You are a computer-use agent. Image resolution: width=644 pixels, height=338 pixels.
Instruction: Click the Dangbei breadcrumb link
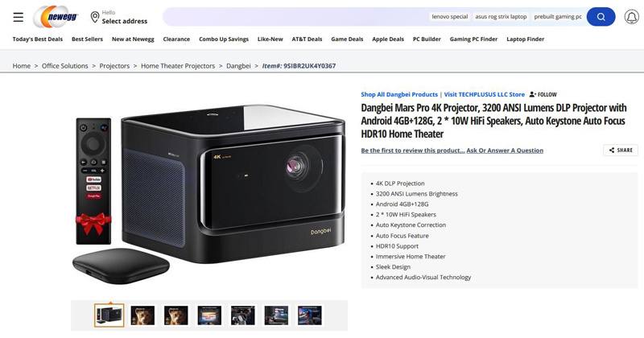[x=238, y=66]
